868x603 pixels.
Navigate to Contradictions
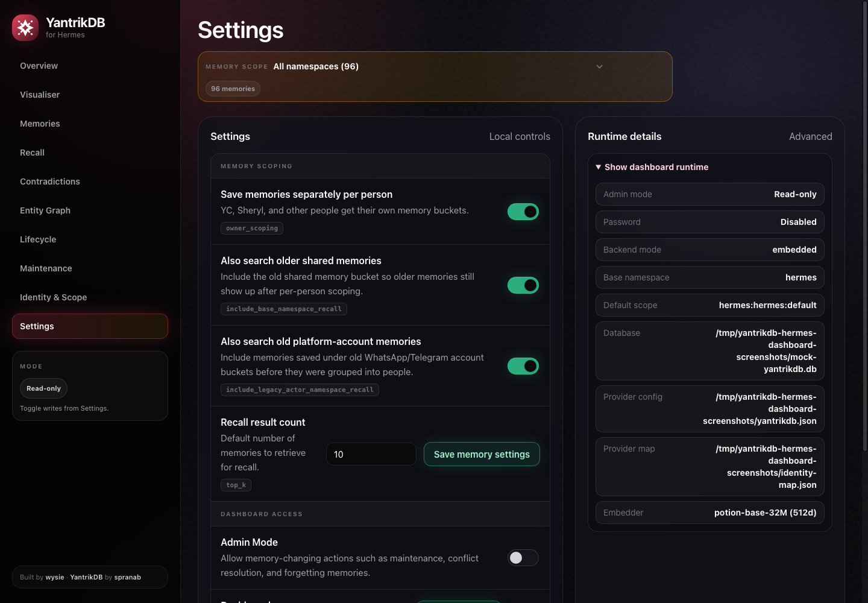(90, 182)
